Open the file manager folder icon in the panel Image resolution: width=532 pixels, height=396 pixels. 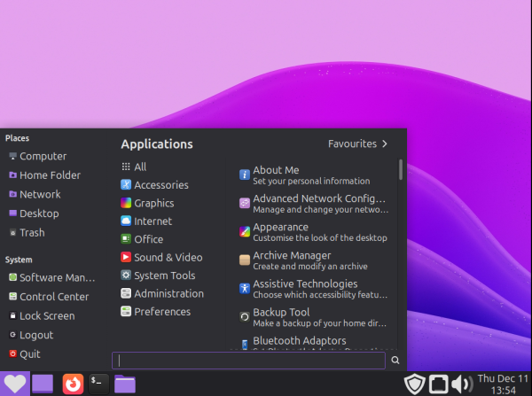pyautogui.click(x=125, y=384)
